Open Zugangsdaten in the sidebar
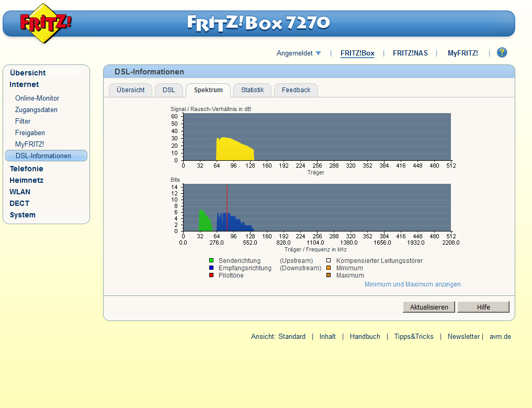 coord(36,110)
